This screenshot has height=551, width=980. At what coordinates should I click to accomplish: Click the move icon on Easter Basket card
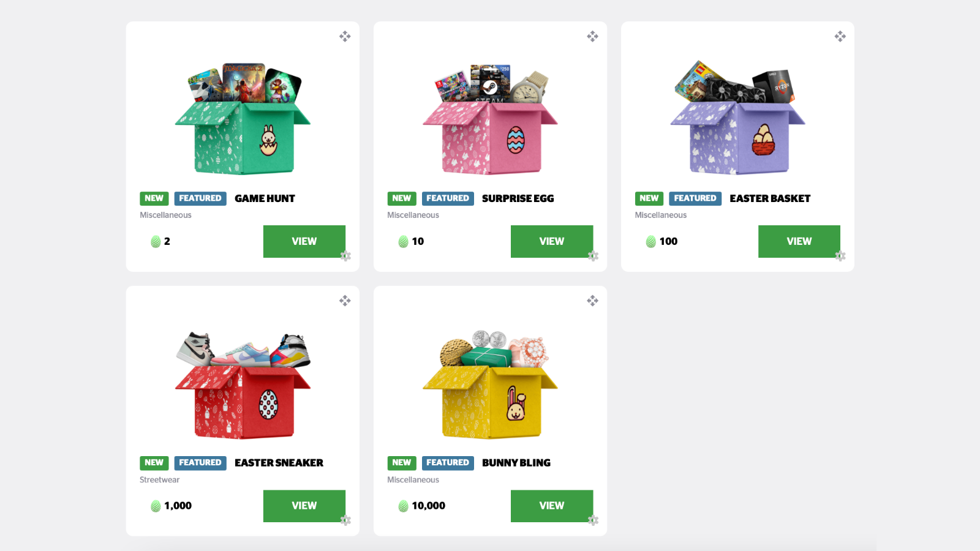coord(840,36)
